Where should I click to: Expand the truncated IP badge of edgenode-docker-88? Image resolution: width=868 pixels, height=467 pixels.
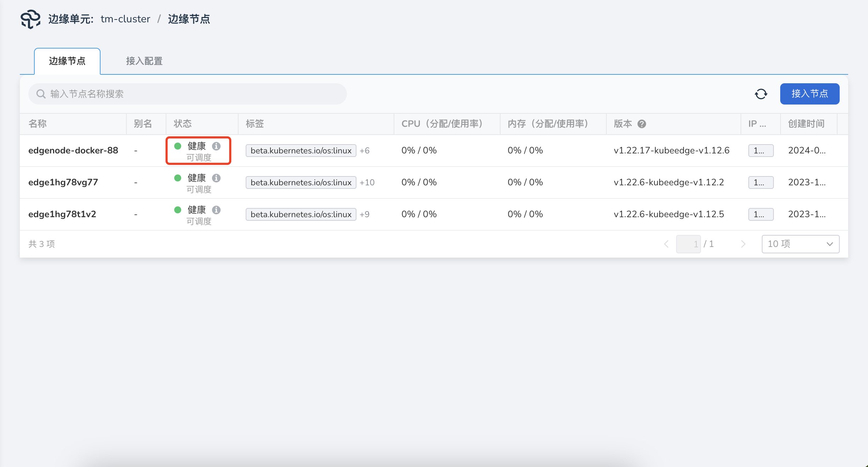tap(760, 150)
